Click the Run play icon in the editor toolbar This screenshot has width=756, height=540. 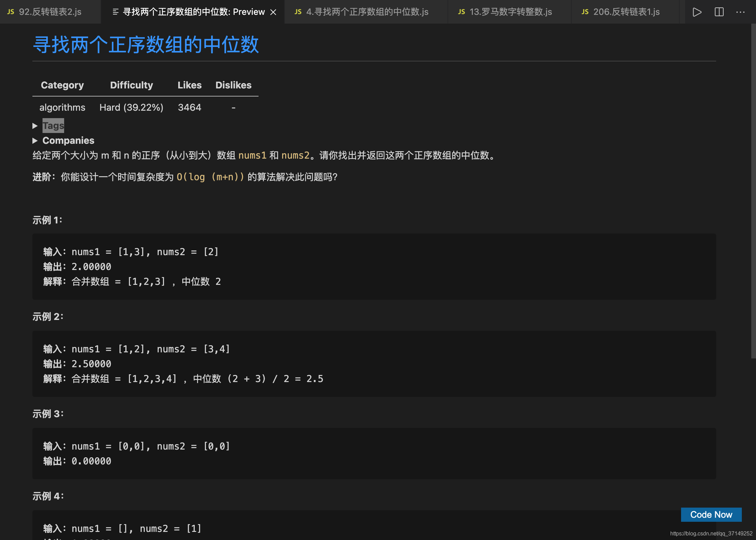click(697, 12)
